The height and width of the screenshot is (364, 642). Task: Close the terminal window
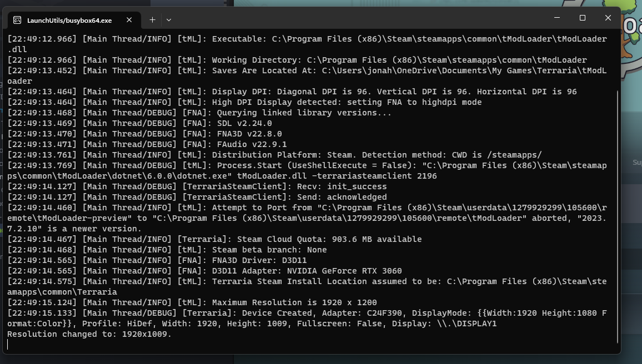[x=608, y=18]
